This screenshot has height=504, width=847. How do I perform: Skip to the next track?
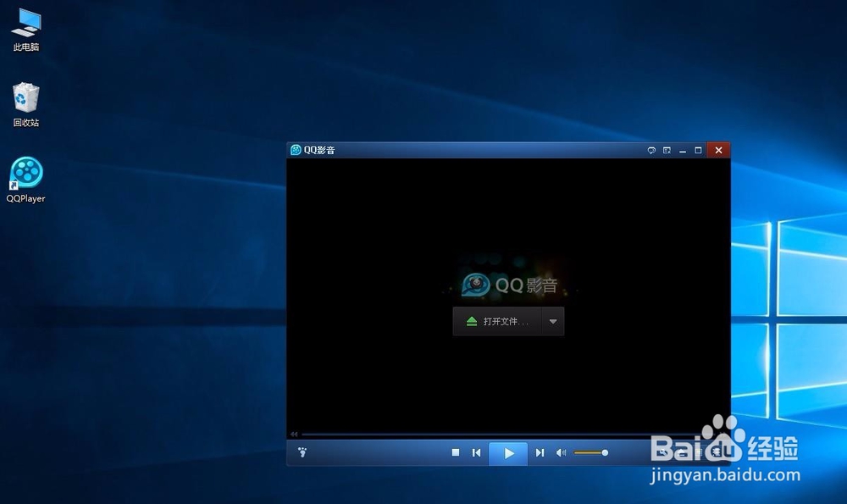pos(540,452)
